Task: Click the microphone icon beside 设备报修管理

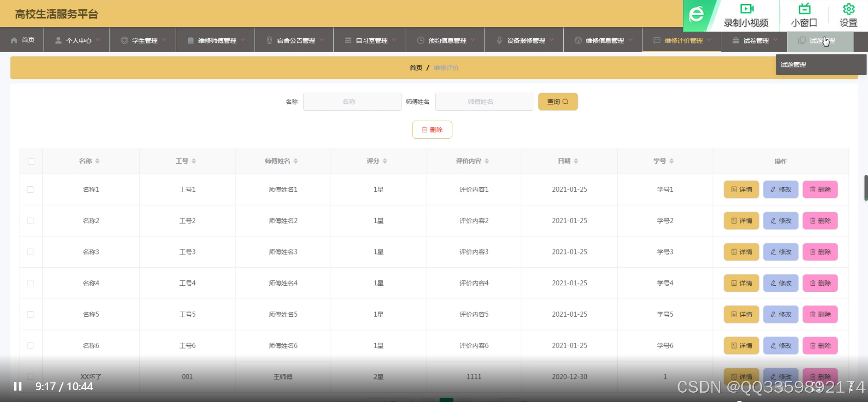Action: (499, 40)
